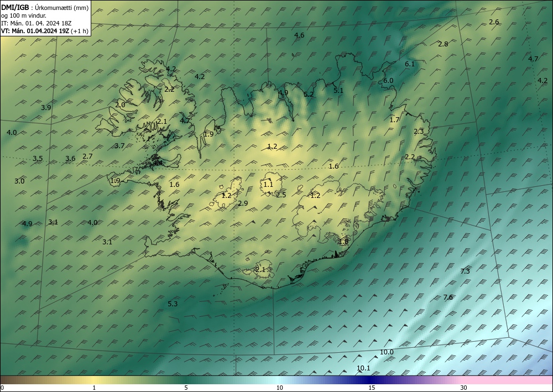Select the 2.8 precipitable water value
Image resolution: width=553 pixels, height=392 pixels.
(443, 44)
